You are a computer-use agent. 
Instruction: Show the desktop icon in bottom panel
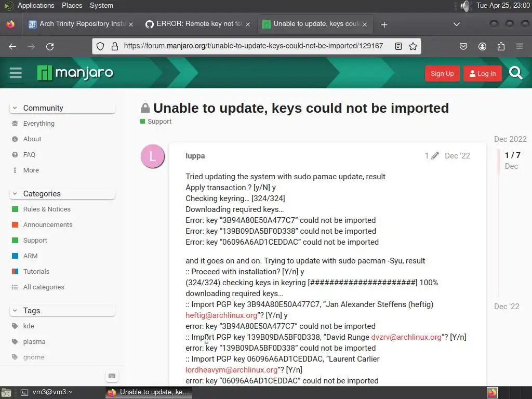pyautogui.click(x=6, y=393)
